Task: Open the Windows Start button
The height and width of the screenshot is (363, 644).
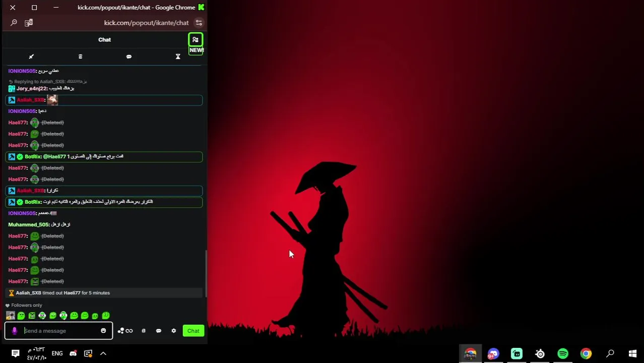Action: click(632, 353)
